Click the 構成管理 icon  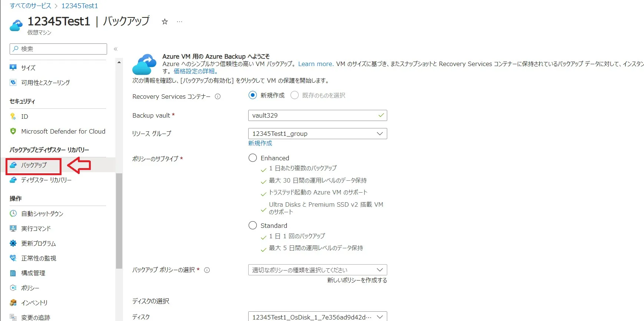coord(13,273)
